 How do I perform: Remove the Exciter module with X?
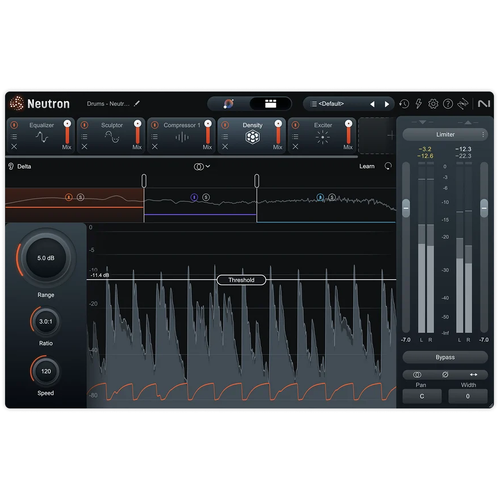click(295, 146)
